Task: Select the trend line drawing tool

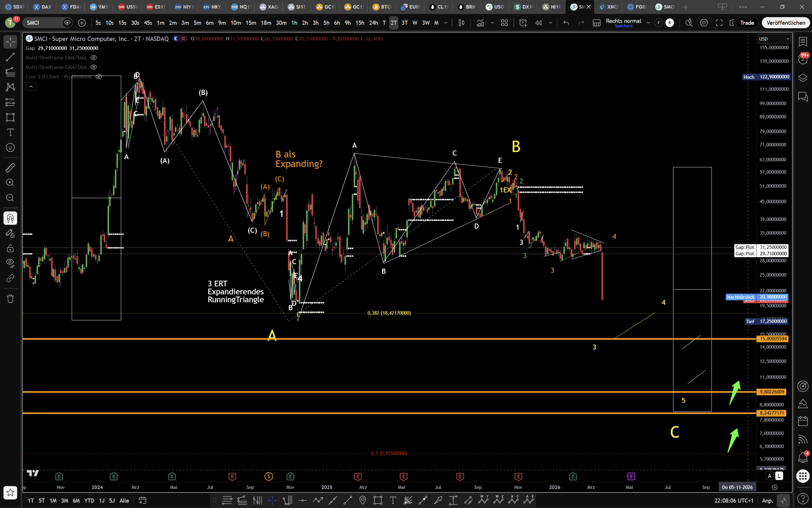Action: [x=10, y=57]
